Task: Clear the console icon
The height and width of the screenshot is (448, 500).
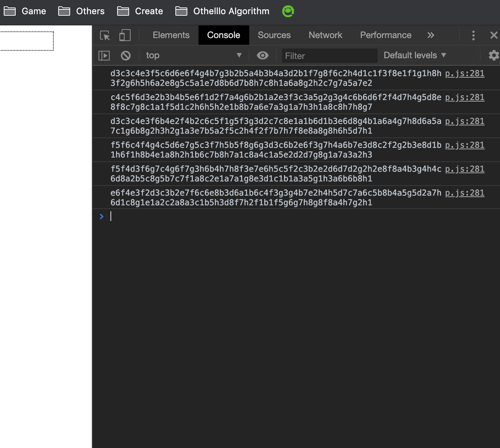Action: [126, 56]
